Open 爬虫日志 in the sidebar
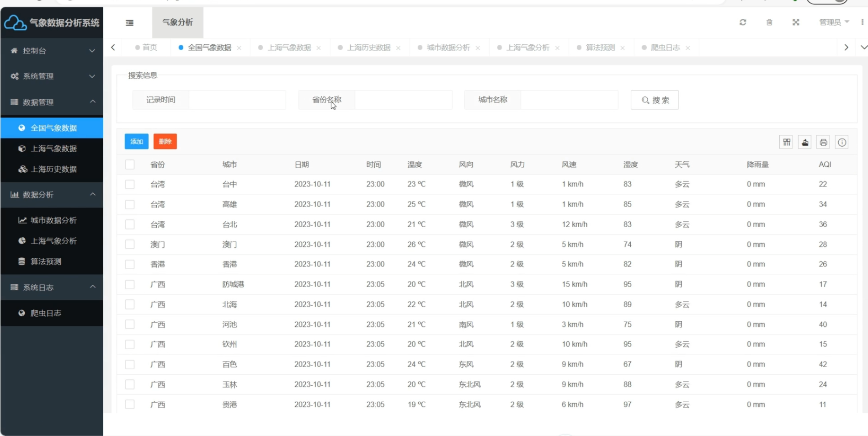 pos(52,313)
